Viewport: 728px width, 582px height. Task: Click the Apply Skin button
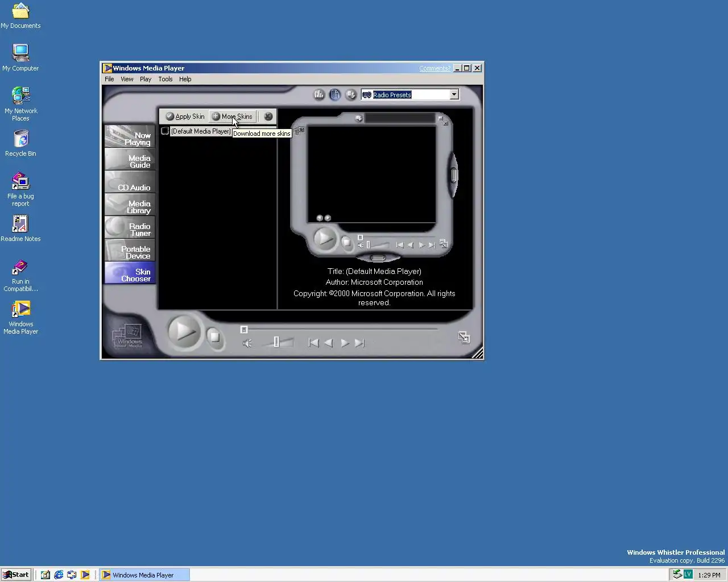point(185,117)
